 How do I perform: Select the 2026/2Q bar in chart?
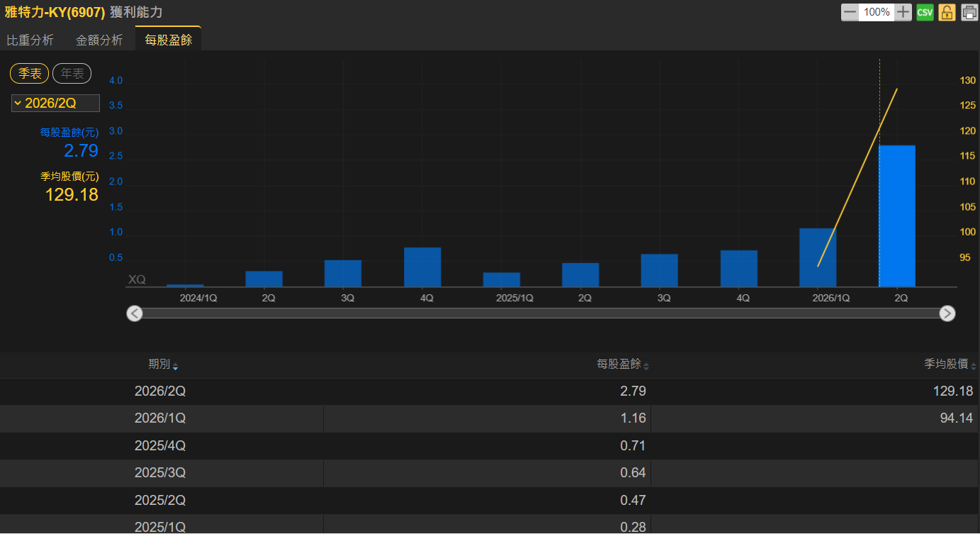coord(897,216)
